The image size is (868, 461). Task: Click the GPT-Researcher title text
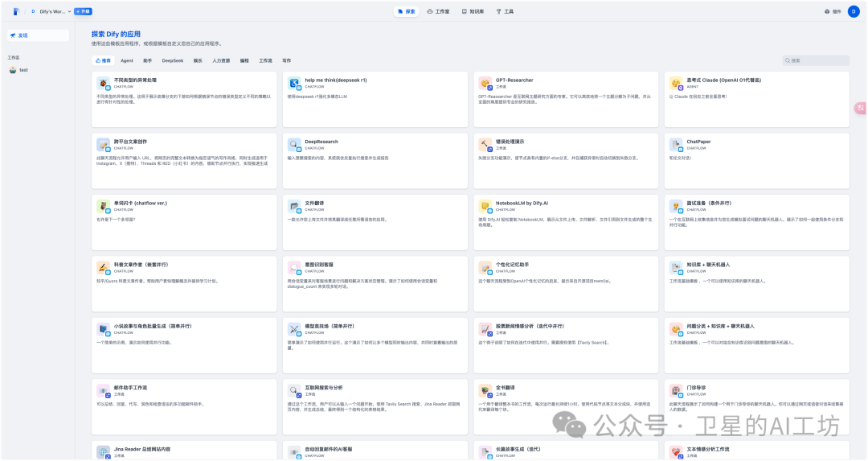514,80
